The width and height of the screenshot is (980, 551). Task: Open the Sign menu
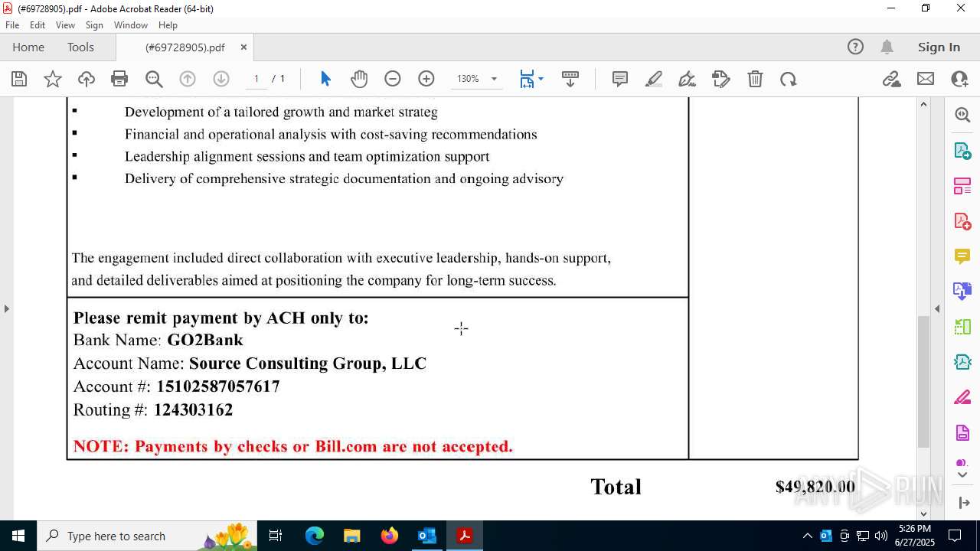(94, 25)
